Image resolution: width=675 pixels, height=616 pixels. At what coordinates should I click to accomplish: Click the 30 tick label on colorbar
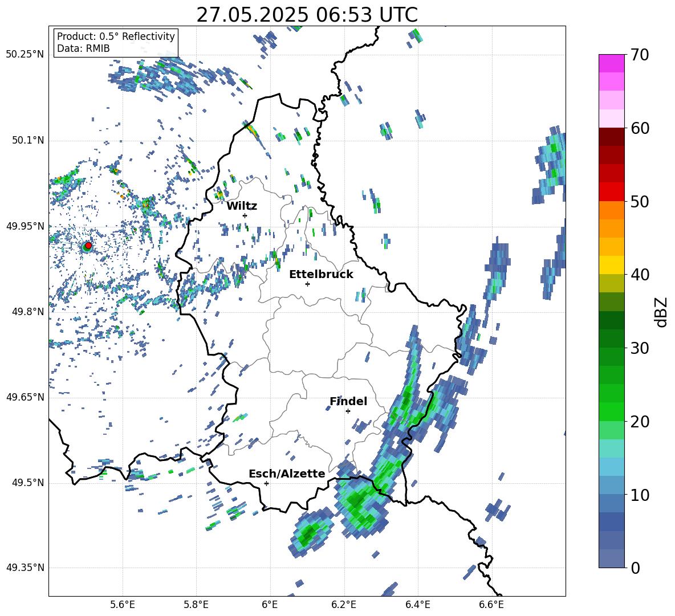coord(640,348)
